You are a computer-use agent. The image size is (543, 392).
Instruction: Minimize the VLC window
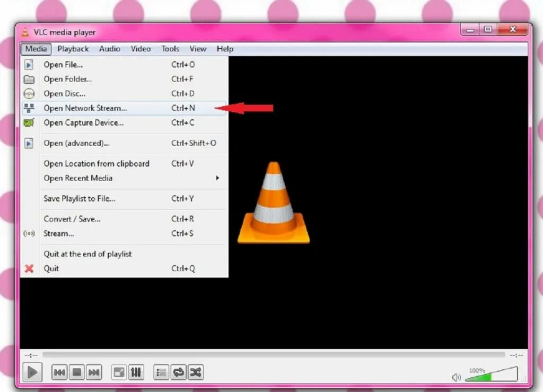470,30
